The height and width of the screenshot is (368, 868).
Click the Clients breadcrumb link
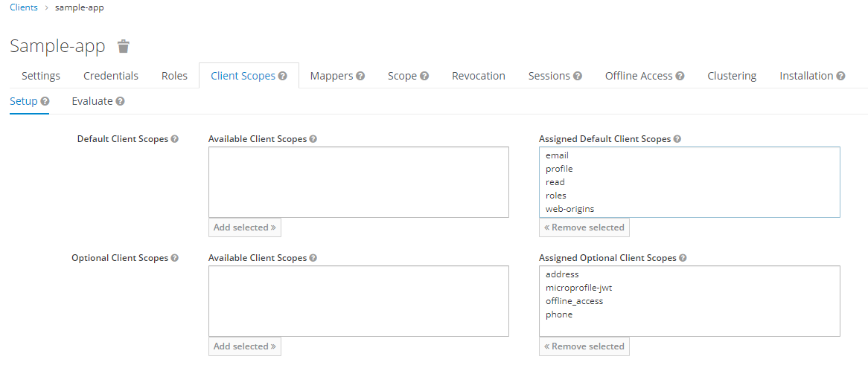24,7
